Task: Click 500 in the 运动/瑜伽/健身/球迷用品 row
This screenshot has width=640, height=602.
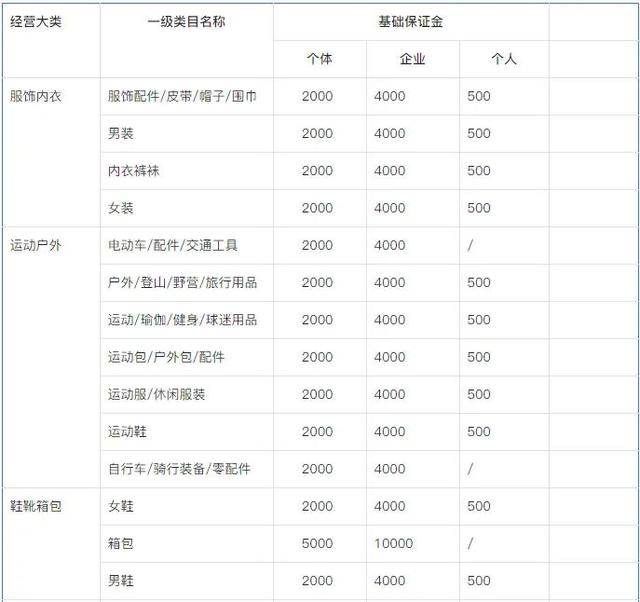Action: click(479, 320)
